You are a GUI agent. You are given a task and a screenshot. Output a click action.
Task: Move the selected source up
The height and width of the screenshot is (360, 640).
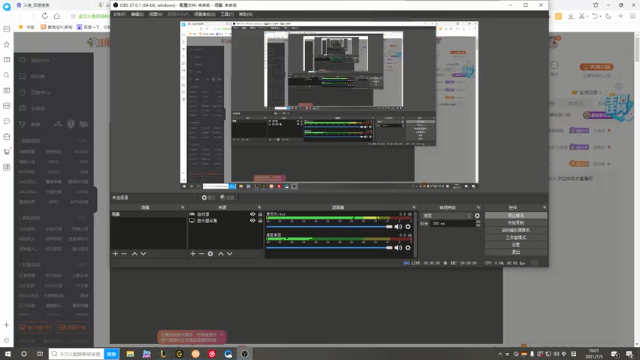221,254
